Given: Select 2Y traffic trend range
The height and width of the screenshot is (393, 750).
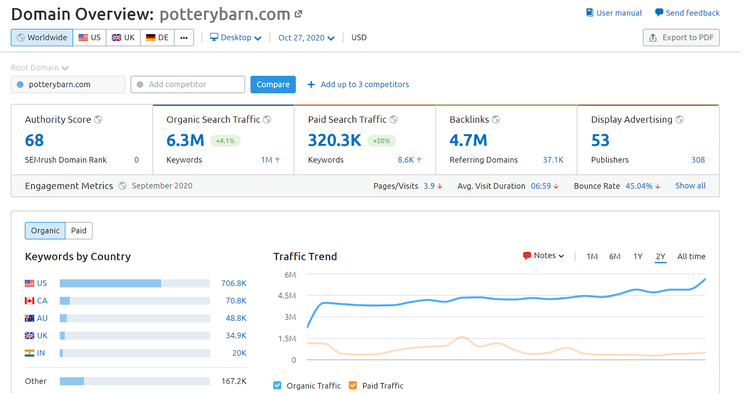Looking at the screenshot, I should [x=661, y=257].
